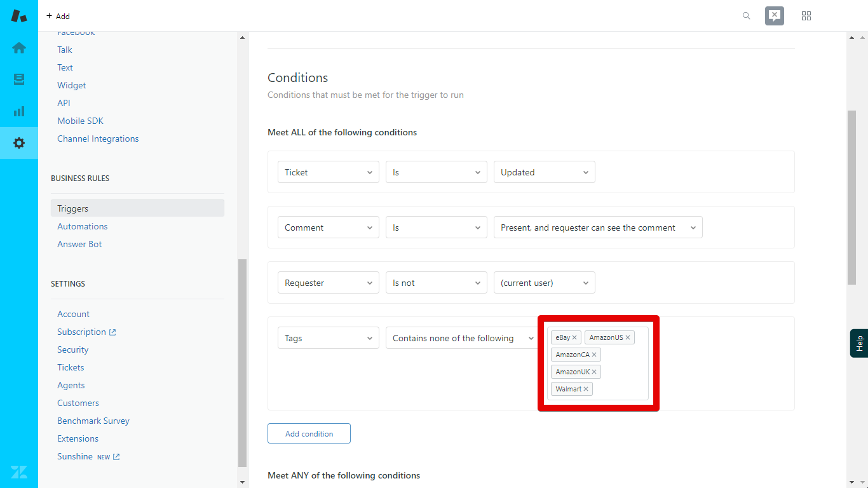
Task: Open the Home icon in the left sidebar
Action: click(18, 48)
